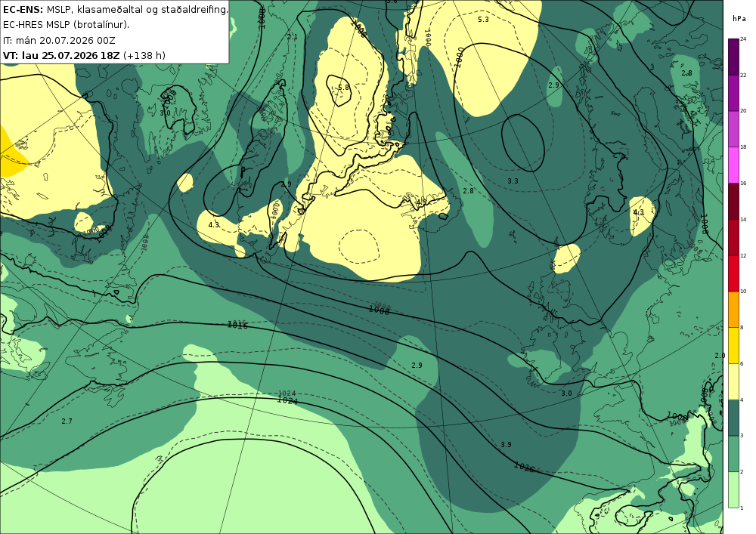Click the light green 1-2 hPa legend band

pyautogui.click(x=734, y=489)
